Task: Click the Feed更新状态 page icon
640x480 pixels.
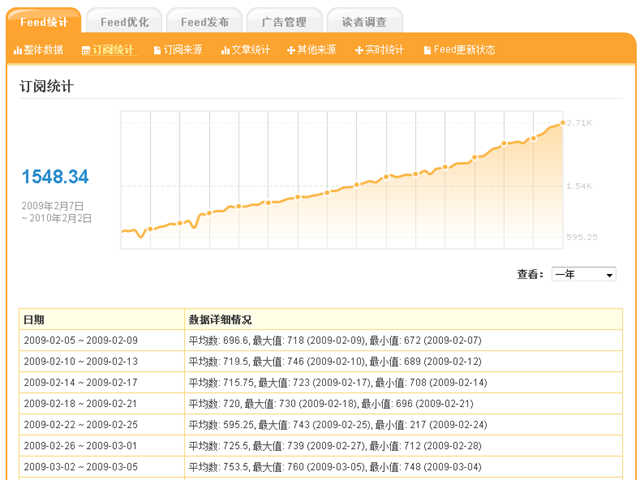Action: coord(427,50)
